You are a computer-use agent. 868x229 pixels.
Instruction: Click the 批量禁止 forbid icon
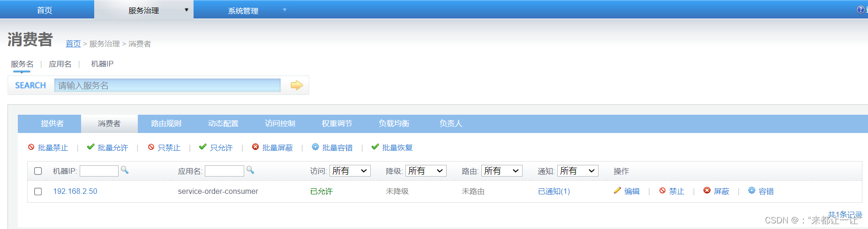(31, 147)
